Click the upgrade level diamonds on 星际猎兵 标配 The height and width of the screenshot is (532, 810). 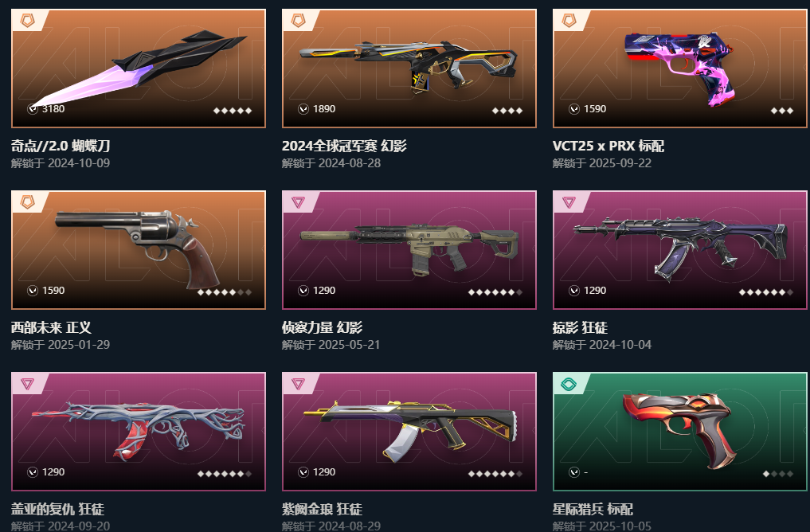[x=778, y=474]
